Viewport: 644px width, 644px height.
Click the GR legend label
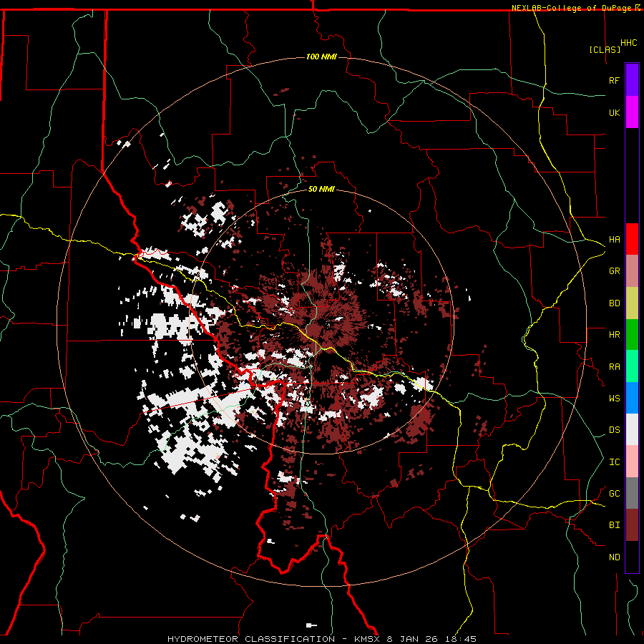point(615,271)
